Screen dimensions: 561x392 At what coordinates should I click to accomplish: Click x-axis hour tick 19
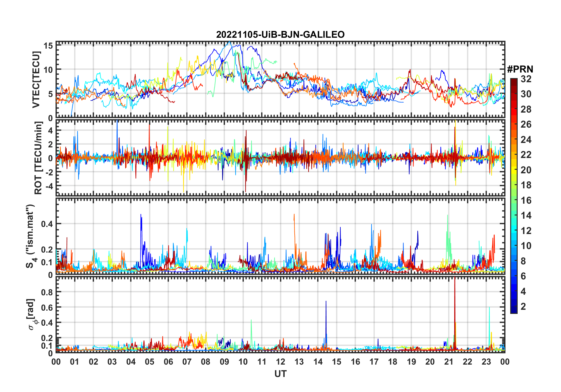(411, 362)
